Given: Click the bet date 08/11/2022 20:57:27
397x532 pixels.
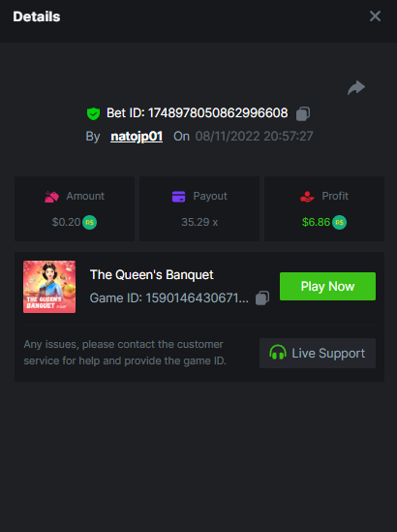Looking at the screenshot, I should pos(254,137).
